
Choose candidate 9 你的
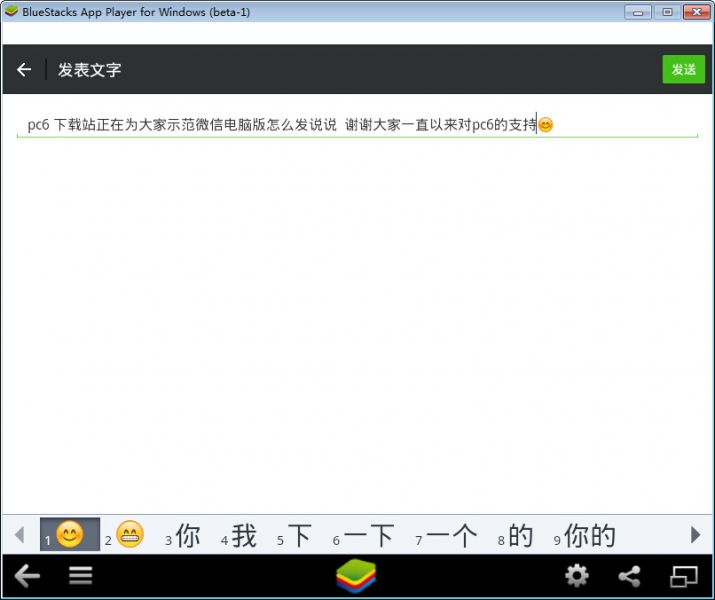[585, 535]
